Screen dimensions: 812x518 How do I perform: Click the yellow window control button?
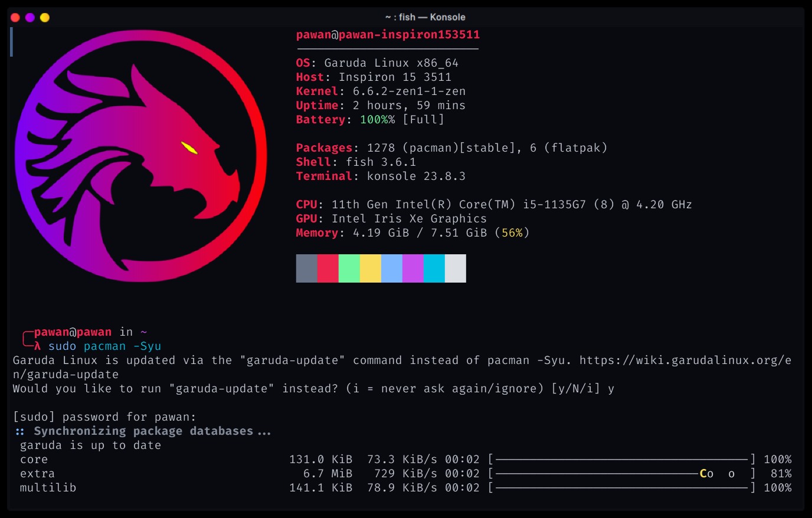(45, 18)
